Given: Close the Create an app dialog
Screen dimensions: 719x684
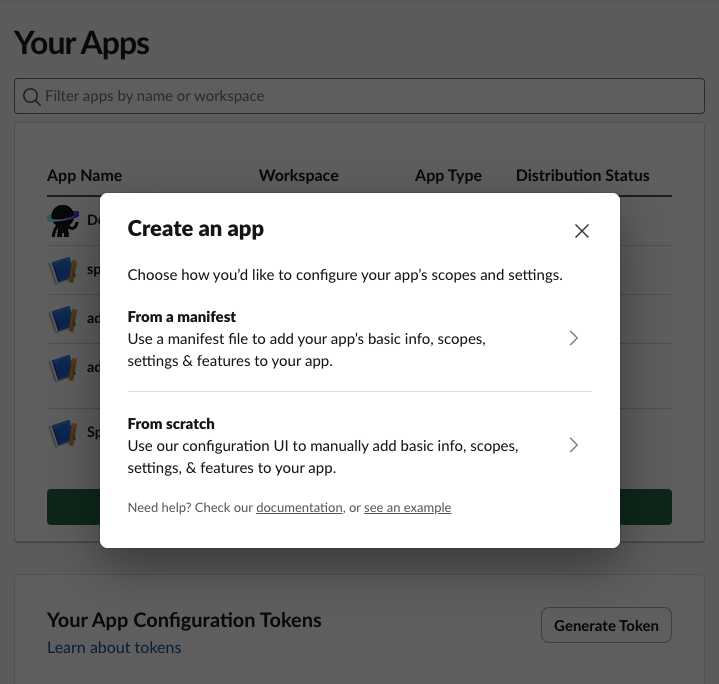Looking at the screenshot, I should pos(582,231).
